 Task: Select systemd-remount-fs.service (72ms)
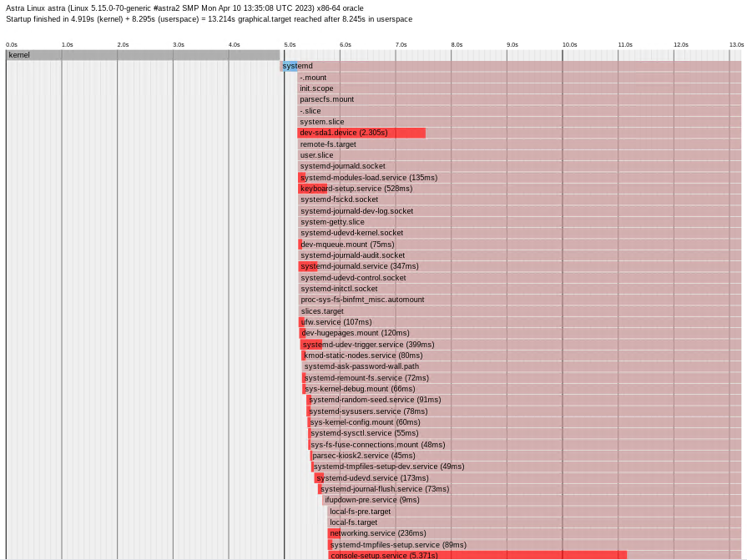(366, 377)
